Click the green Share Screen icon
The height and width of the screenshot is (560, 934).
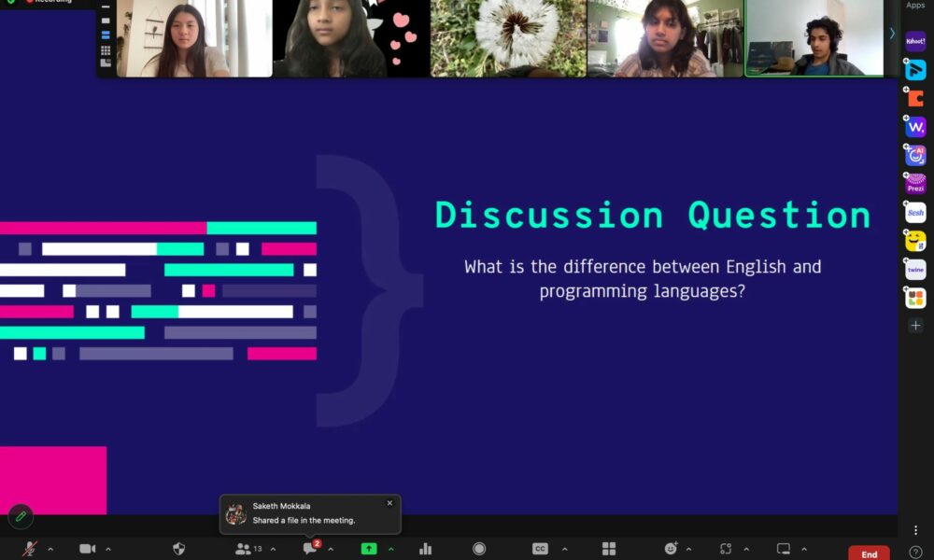point(369,549)
